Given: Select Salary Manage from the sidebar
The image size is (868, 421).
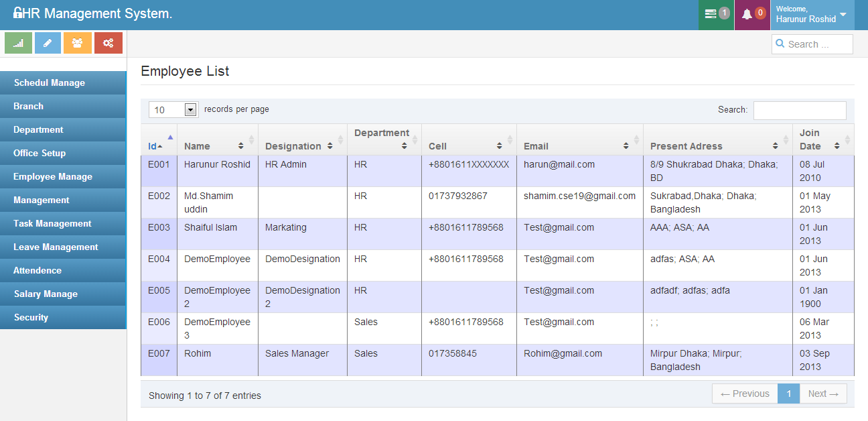Looking at the screenshot, I should point(46,294).
